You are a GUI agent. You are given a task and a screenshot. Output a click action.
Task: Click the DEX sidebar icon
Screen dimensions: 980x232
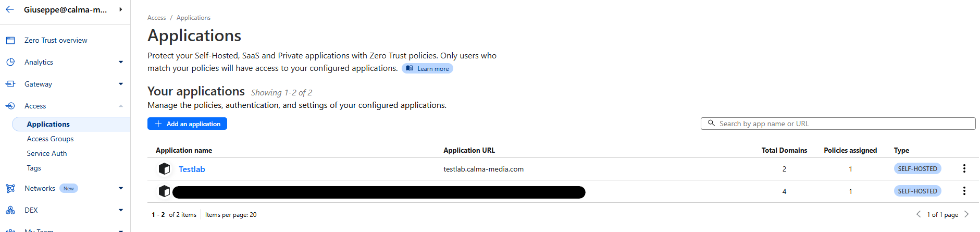point(10,210)
